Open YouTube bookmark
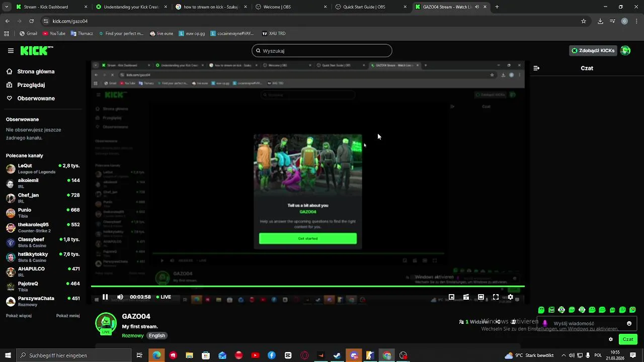The image size is (644, 362). click(x=54, y=34)
